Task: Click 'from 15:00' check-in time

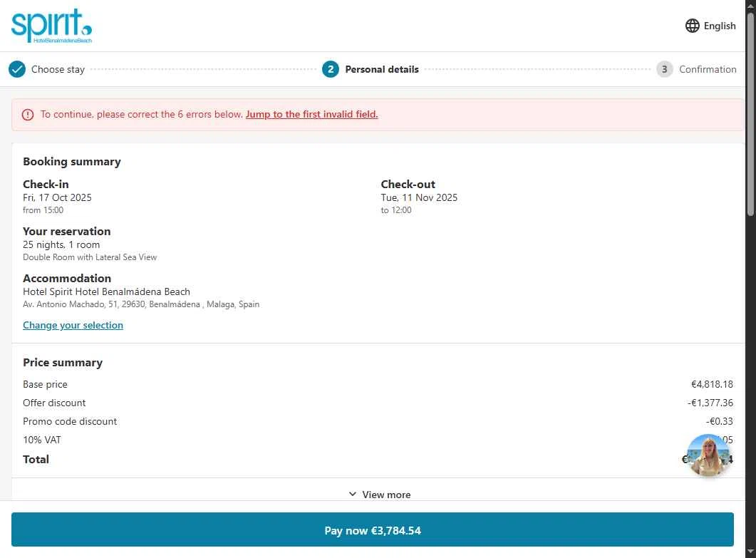Action: tap(43, 210)
